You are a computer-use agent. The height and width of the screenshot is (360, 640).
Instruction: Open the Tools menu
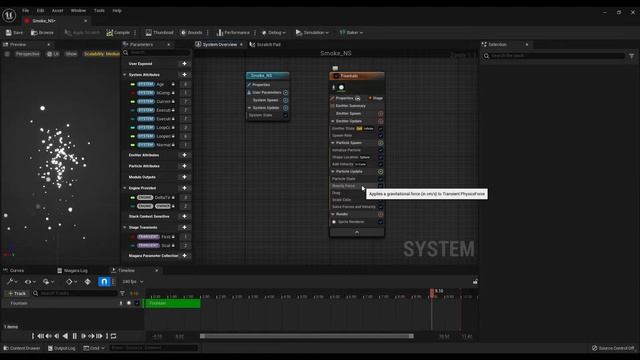[99, 11]
